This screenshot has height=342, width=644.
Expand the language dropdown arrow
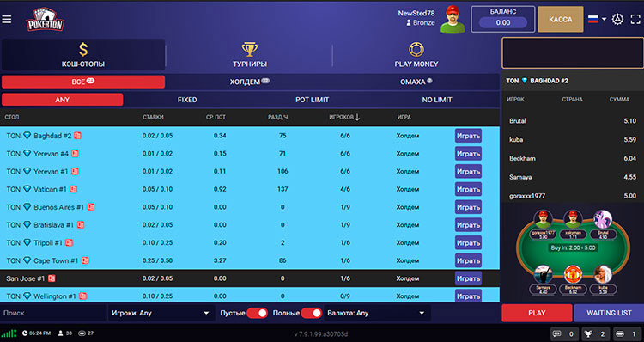pyautogui.click(x=604, y=19)
